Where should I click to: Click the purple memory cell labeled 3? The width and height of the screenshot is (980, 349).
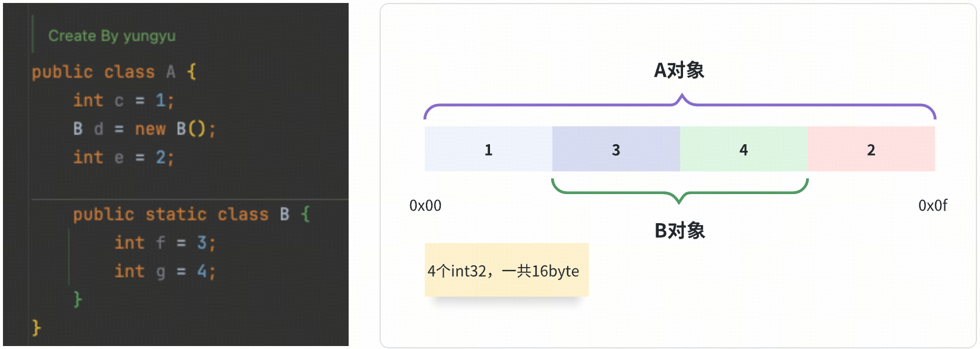coord(616,150)
